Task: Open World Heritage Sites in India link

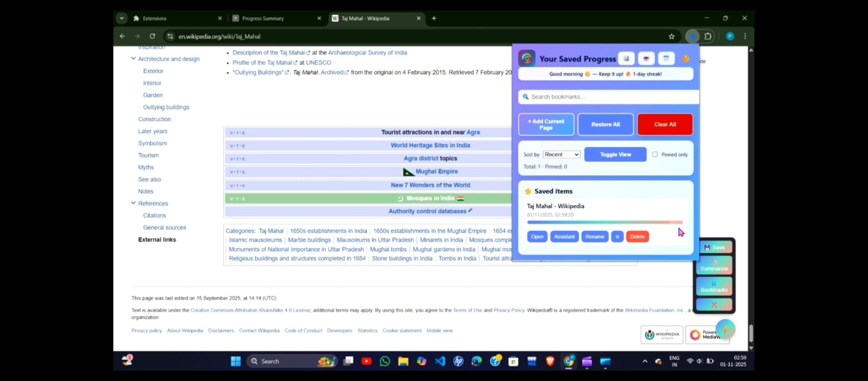Action: point(430,145)
